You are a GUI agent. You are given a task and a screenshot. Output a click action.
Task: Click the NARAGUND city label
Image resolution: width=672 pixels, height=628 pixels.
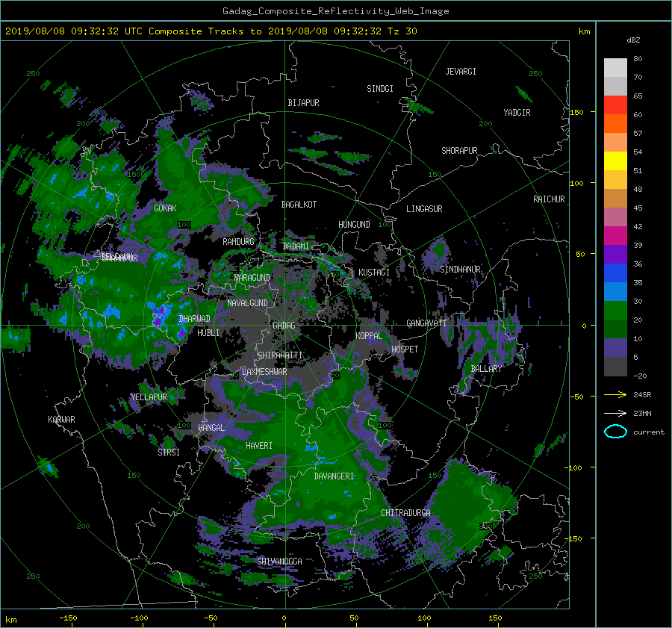pyautogui.click(x=252, y=278)
